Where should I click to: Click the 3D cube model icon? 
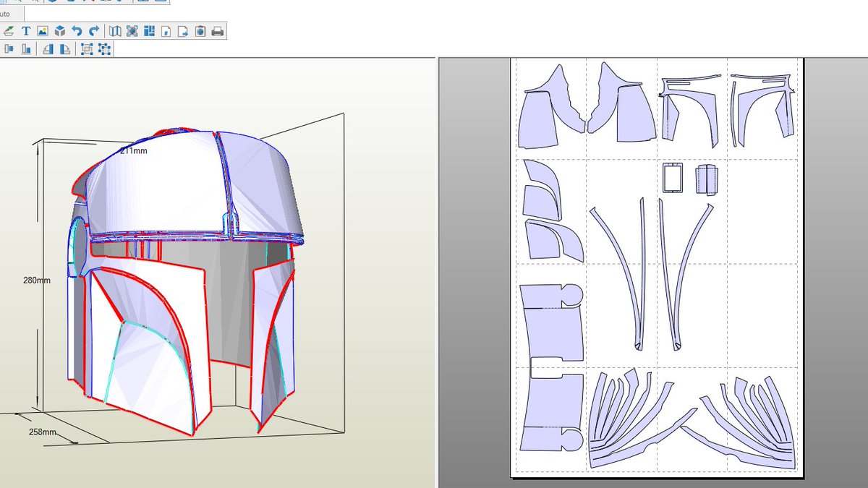(x=60, y=31)
